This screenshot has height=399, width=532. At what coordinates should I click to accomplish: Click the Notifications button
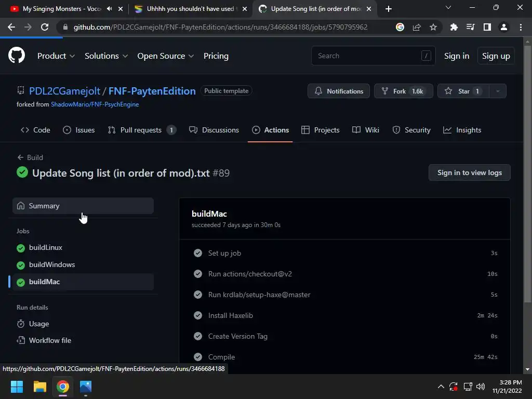339,91
